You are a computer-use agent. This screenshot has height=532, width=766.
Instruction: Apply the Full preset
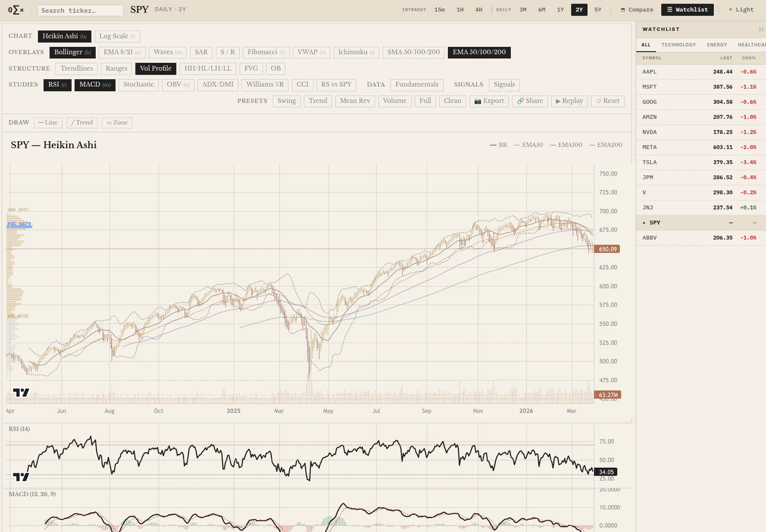pyautogui.click(x=425, y=101)
